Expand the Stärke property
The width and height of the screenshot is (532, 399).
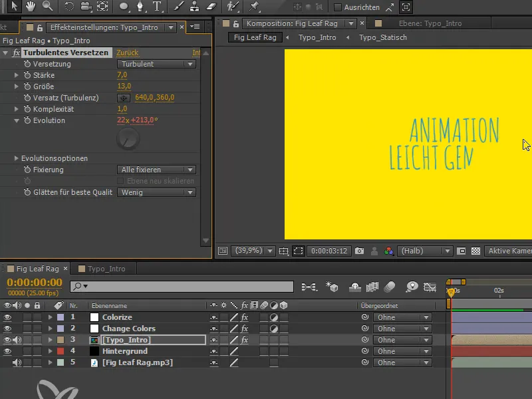click(x=16, y=75)
